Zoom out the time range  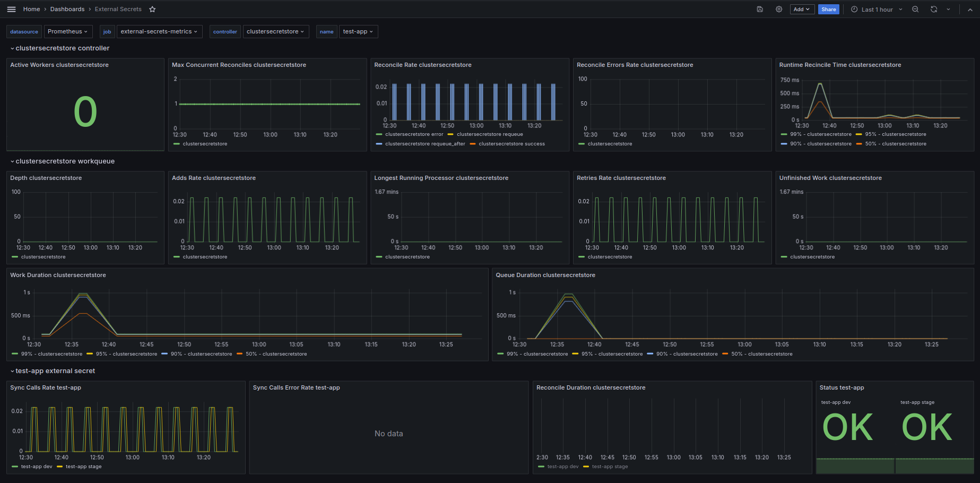[x=915, y=9]
